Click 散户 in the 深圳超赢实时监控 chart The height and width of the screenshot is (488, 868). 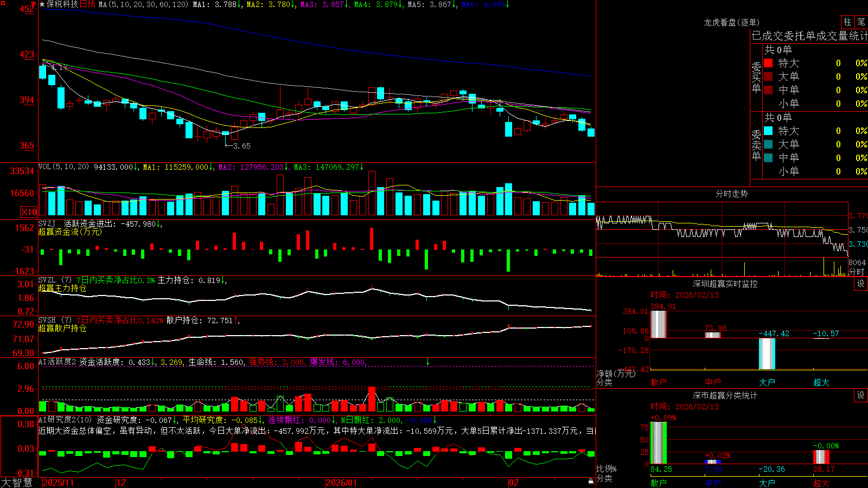click(659, 382)
